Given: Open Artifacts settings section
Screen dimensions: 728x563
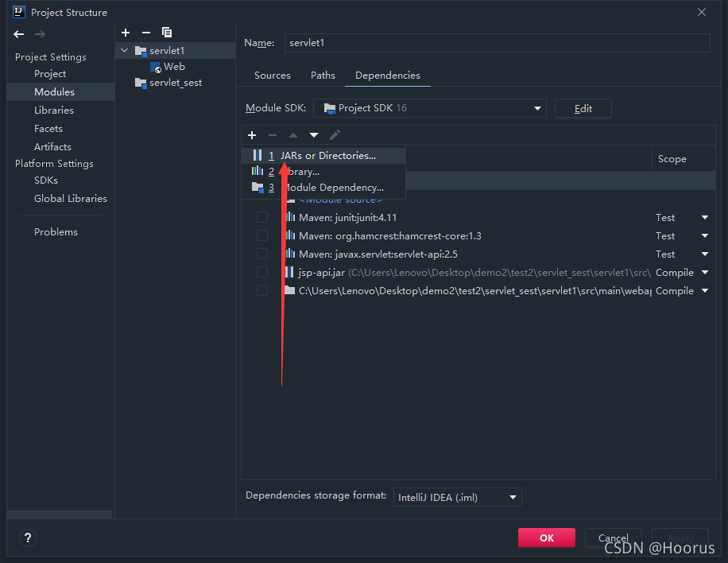Looking at the screenshot, I should (x=52, y=147).
